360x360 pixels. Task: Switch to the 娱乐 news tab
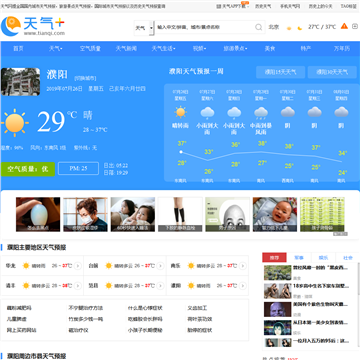coord(323,258)
